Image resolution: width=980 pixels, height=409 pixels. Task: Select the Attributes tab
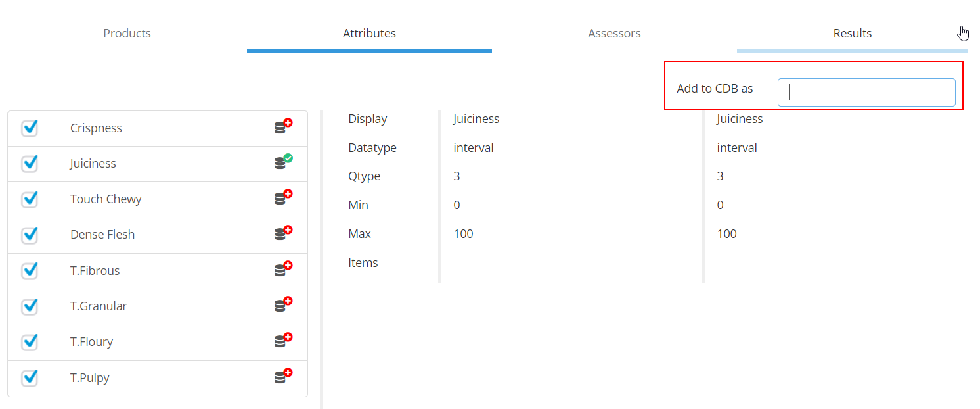[368, 33]
